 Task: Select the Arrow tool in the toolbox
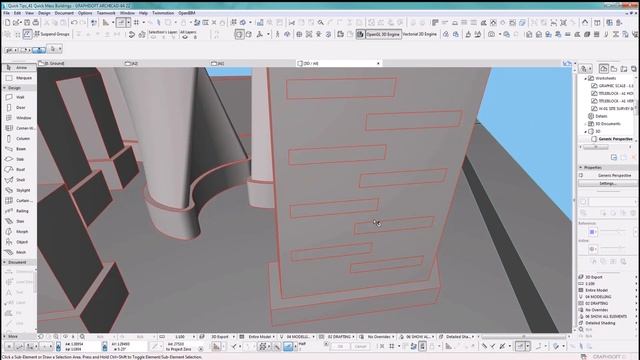[18, 67]
